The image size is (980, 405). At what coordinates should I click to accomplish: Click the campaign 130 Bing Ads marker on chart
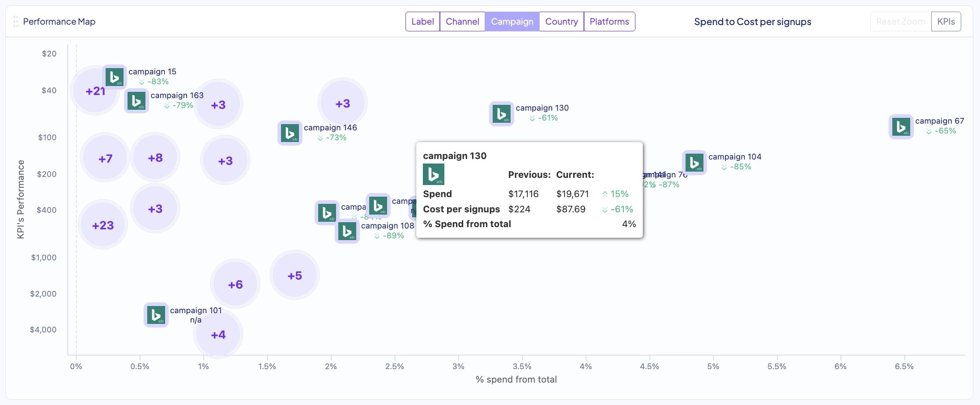[502, 114]
